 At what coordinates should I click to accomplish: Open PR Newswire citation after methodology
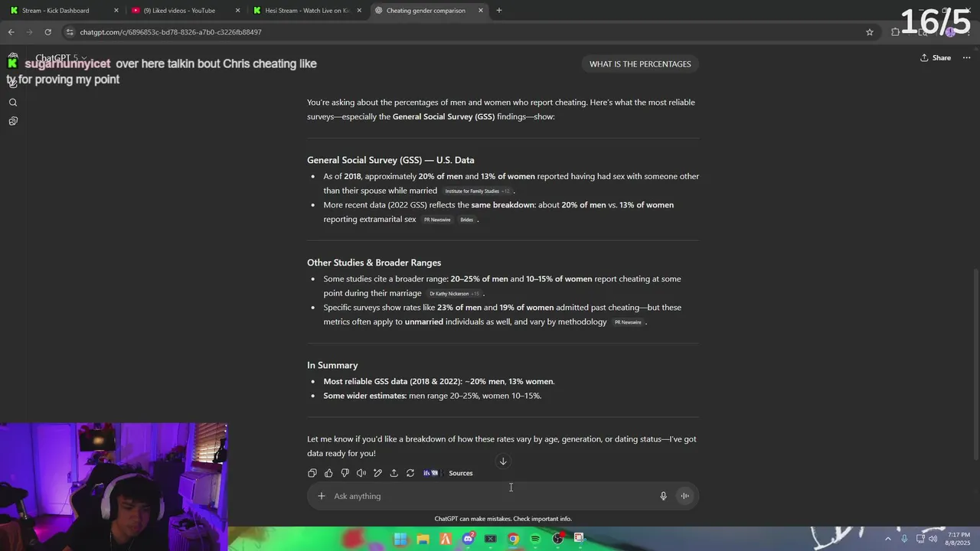click(628, 322)
